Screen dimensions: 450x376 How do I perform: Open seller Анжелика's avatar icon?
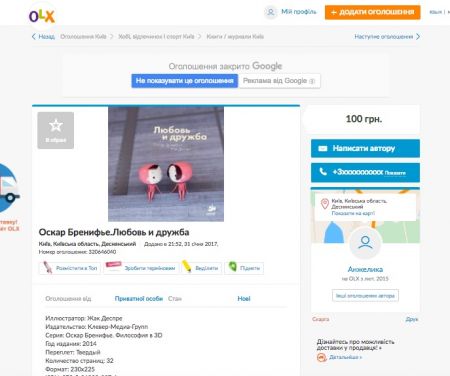click(365, 243)
